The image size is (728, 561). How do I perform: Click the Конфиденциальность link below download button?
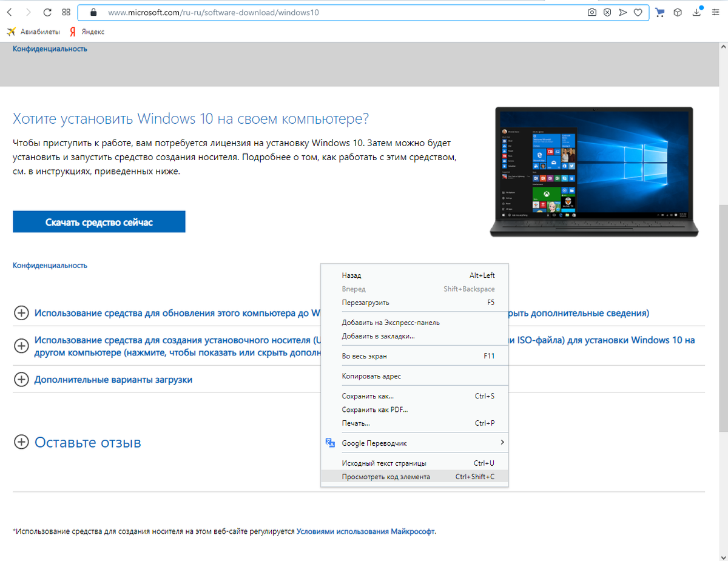click(x=50, y=265)
